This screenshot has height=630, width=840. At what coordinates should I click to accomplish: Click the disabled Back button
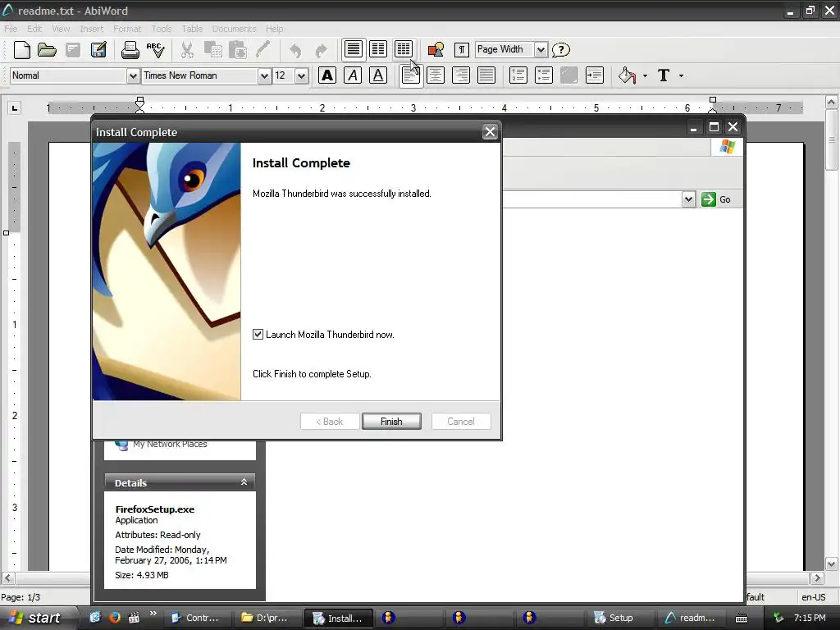pos(330,422)
